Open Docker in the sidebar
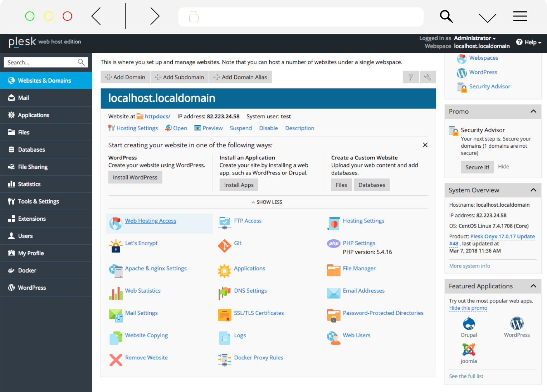This screenshot has width=547, height=392. coord(46,270)
